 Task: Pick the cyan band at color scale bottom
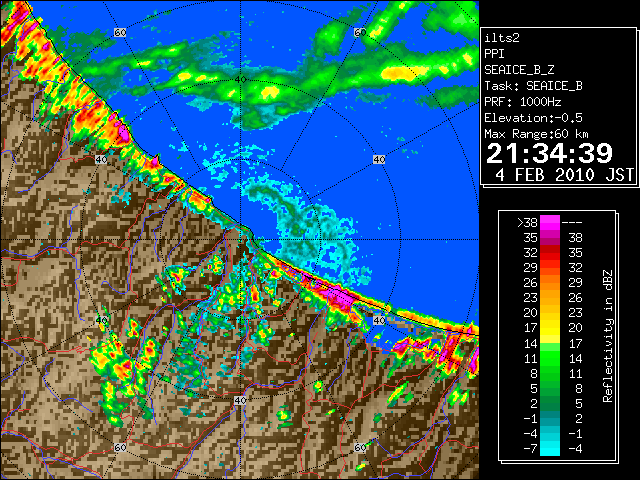550,448
